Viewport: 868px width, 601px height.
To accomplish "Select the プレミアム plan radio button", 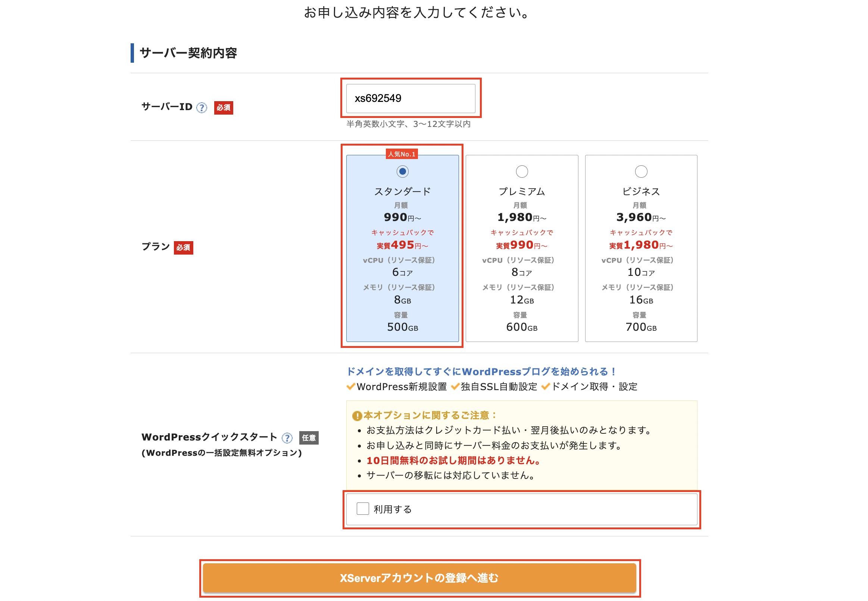I will (522, 172).
